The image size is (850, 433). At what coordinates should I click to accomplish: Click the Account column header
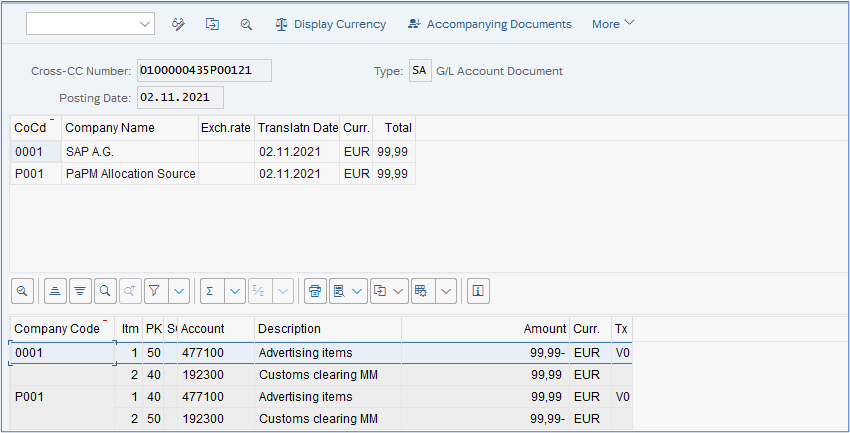tap(216, 329)
